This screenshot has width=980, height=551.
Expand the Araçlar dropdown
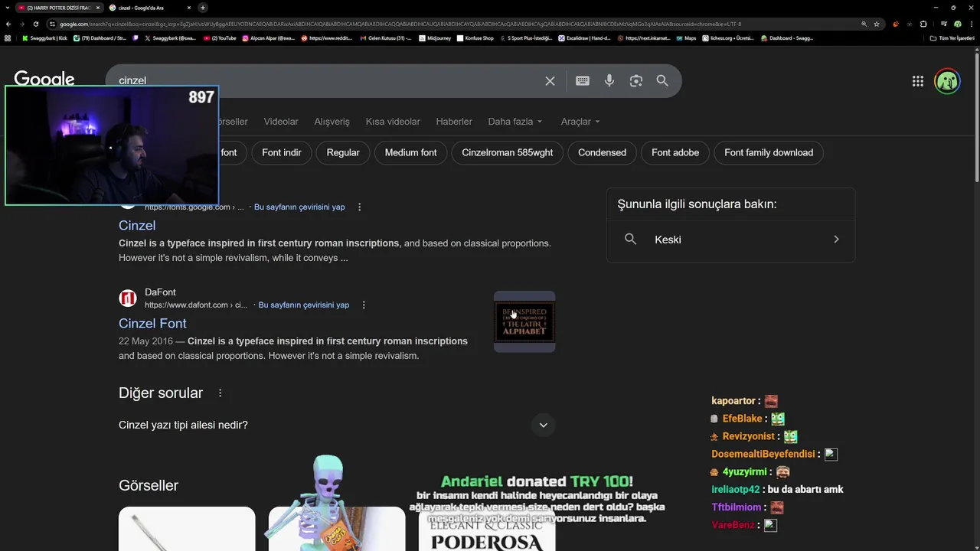[x=580, y=122]
